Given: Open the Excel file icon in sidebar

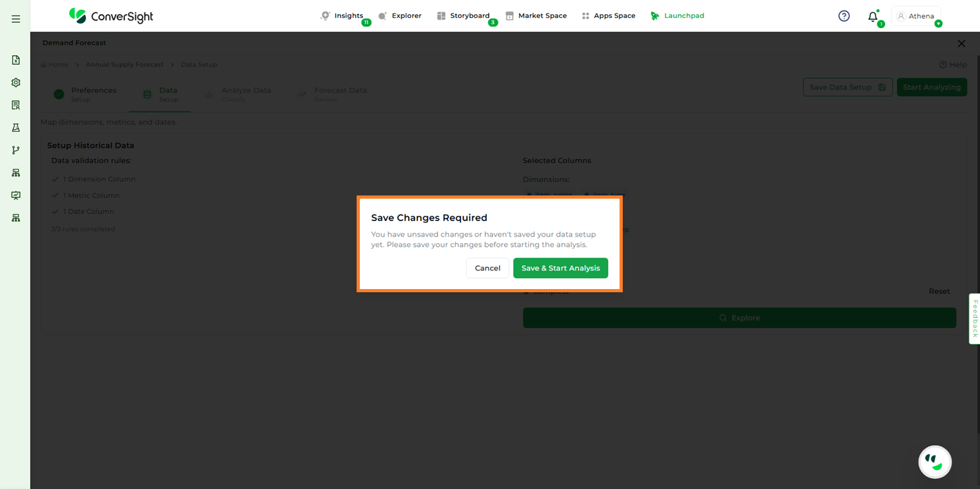Looking at the screenshot, I should [16, 60].
